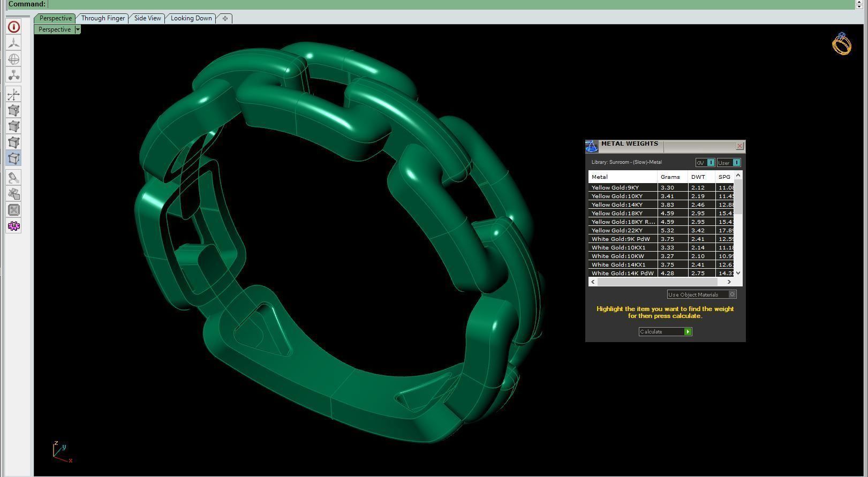The width and height of the screenshot is (868, 477).
Task: Click the metal table scroll down arrow
Action: point(738,273)
